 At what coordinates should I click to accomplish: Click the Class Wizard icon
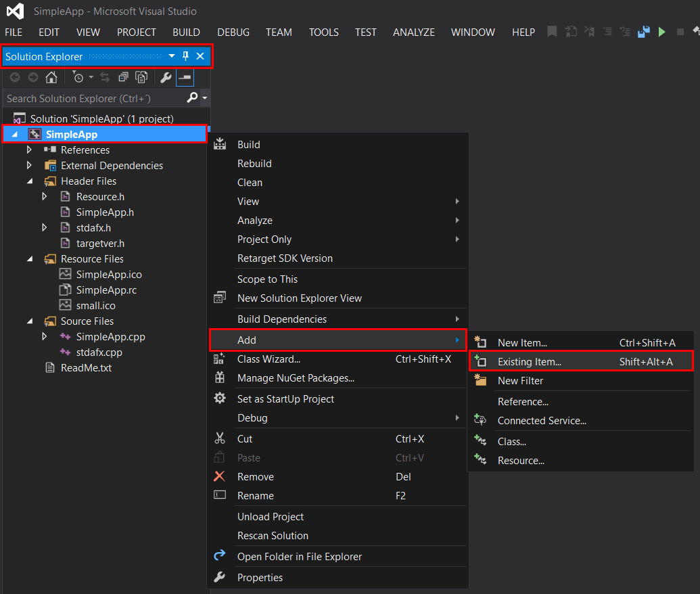pyautogui.click(x=219, y=359)
